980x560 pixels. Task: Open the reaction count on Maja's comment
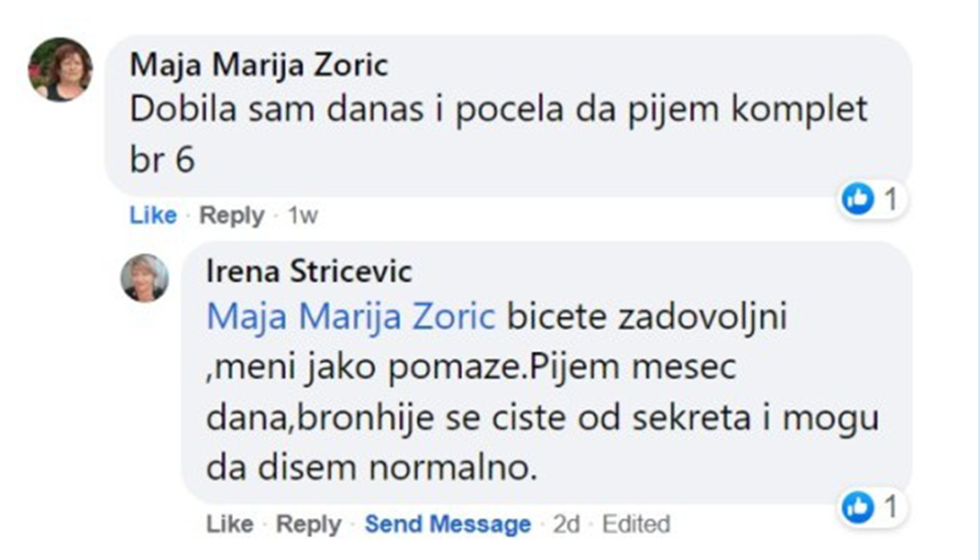[x=889, y=199]
